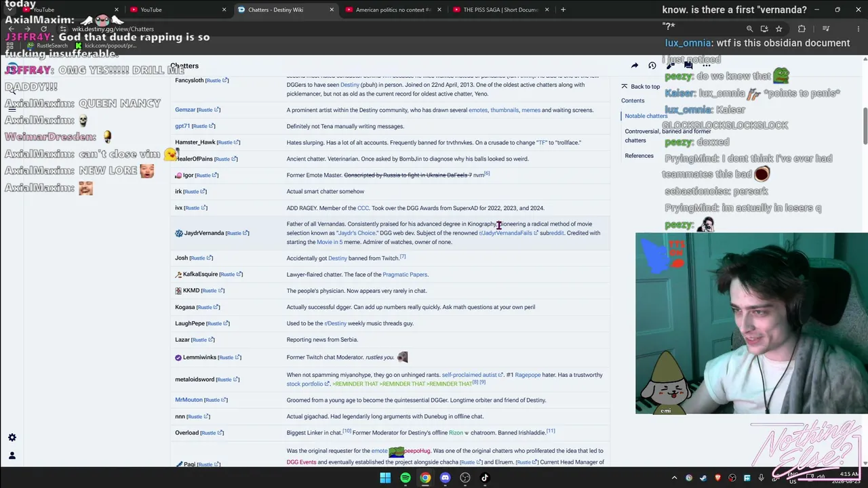Open Rustle link next to KafkaEsquire
Viewport: 868px width, 488px height.
pyautogui.click(x=231, y=274)
